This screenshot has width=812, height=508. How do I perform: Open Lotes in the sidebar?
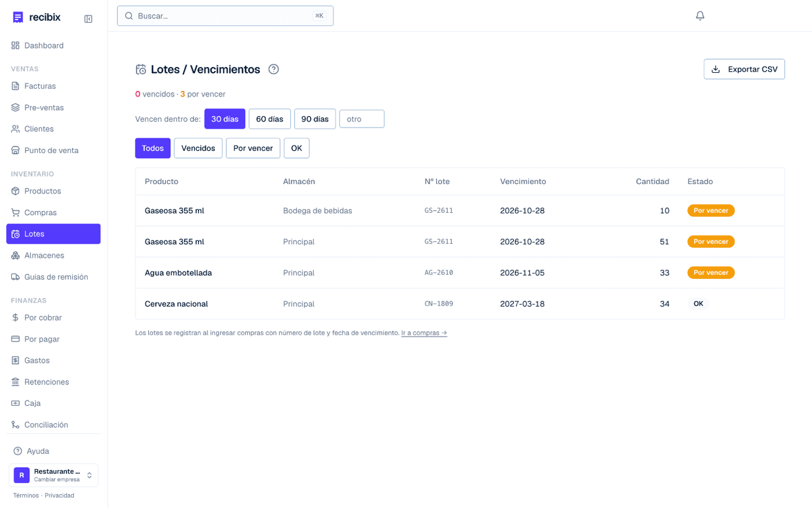(54, 234)
